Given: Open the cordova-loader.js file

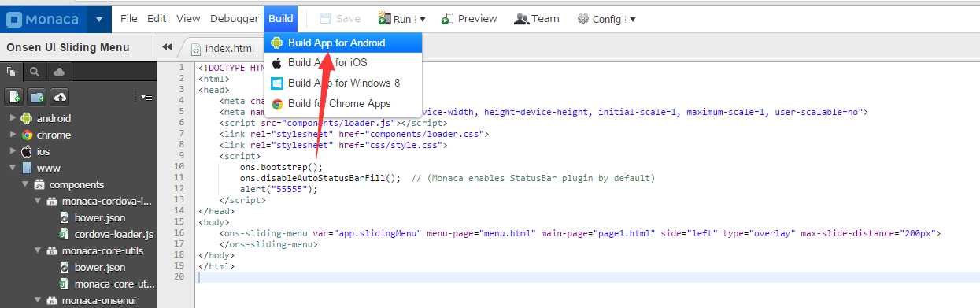Looking at the screenshot, I should (113, 234).
